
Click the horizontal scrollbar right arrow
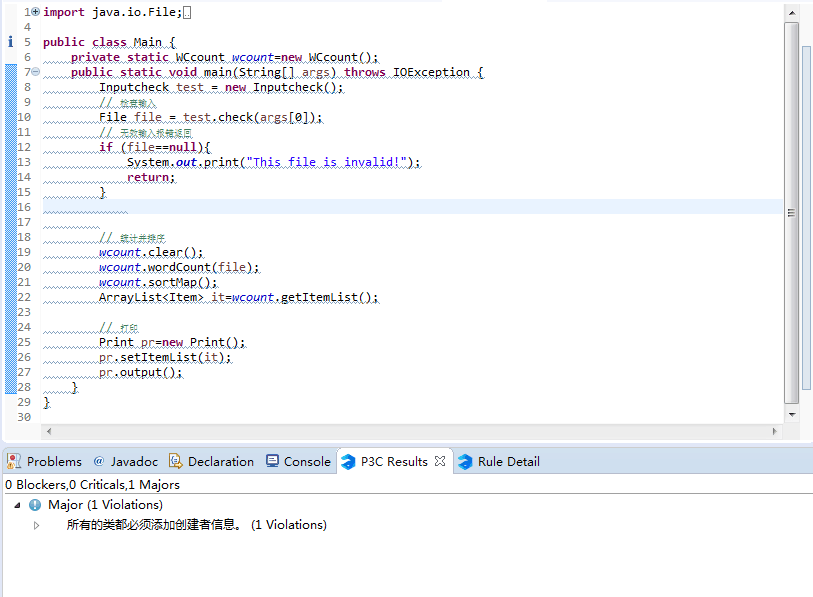pyautogui.click(x=774, y=431)
